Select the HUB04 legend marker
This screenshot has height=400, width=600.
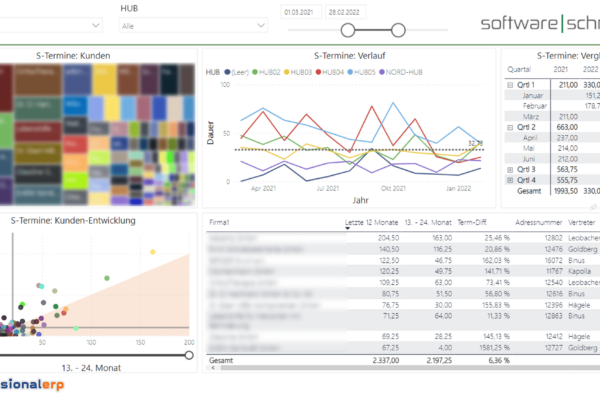318,72
